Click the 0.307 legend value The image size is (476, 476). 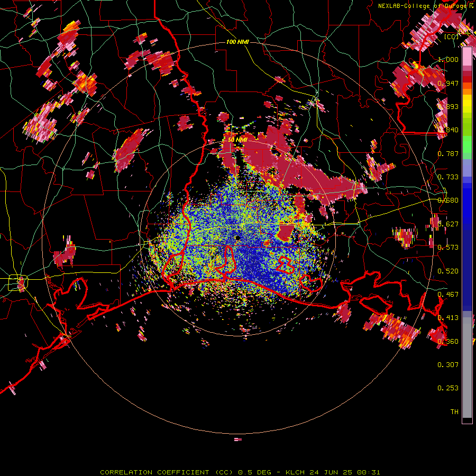(448, 365)
